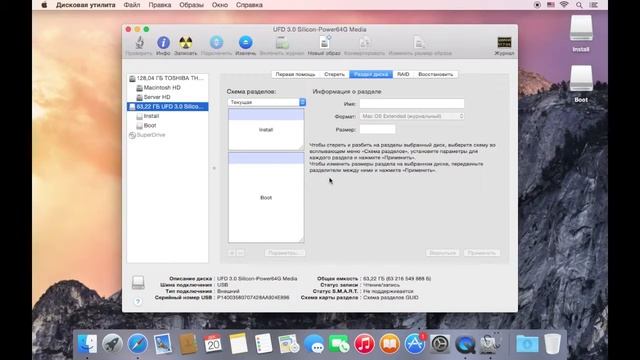This screenshot has width=640, height=360.
Task: Launch iTunes from the Dock
Action: click(x=364, y=344)
